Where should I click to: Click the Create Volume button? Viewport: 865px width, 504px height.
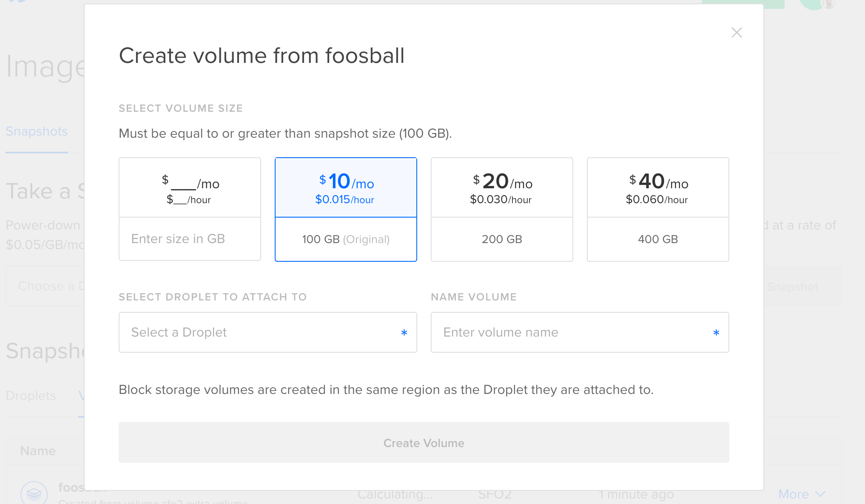(424, 442)
